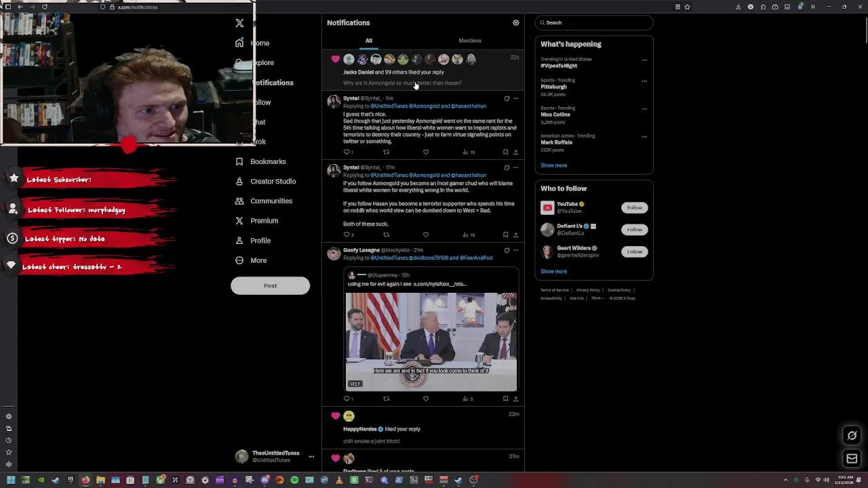Reply to Syntal's 9m post
The image size is (868, 488).
pos(347,152)
